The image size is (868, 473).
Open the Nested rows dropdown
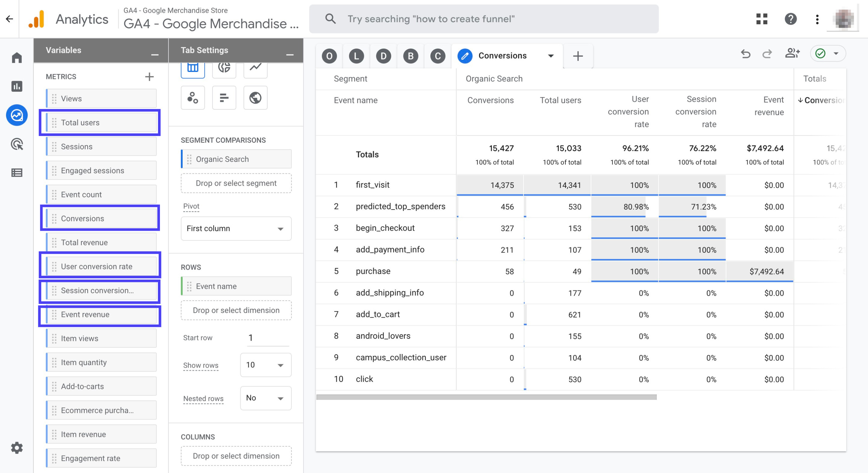(x=266, y=398)
